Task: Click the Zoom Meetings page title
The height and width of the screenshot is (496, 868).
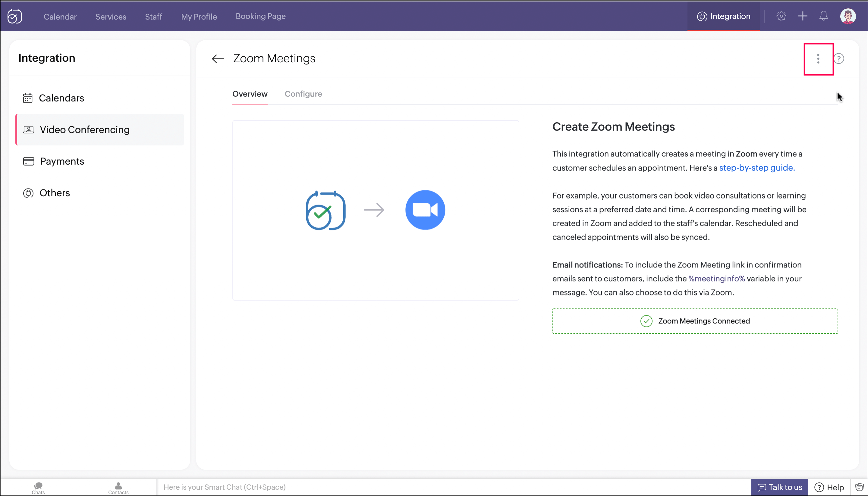Action: pyautogui.click(x=274, y=59)
